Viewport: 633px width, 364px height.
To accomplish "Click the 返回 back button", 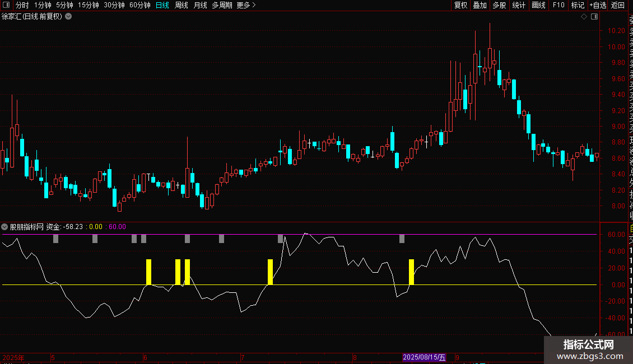I will click(x=618, y=5).
